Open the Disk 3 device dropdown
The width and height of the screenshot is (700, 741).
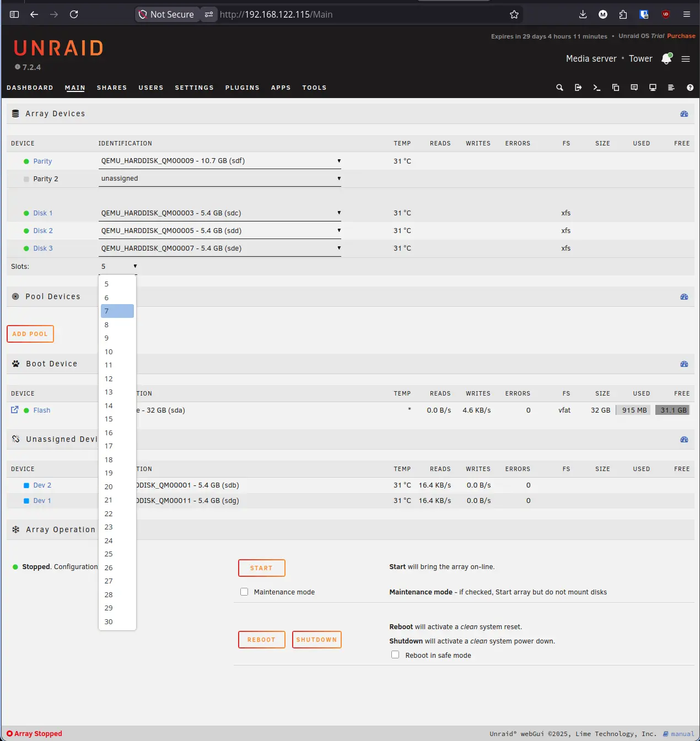pyautogui.click(x=220, y=248)
